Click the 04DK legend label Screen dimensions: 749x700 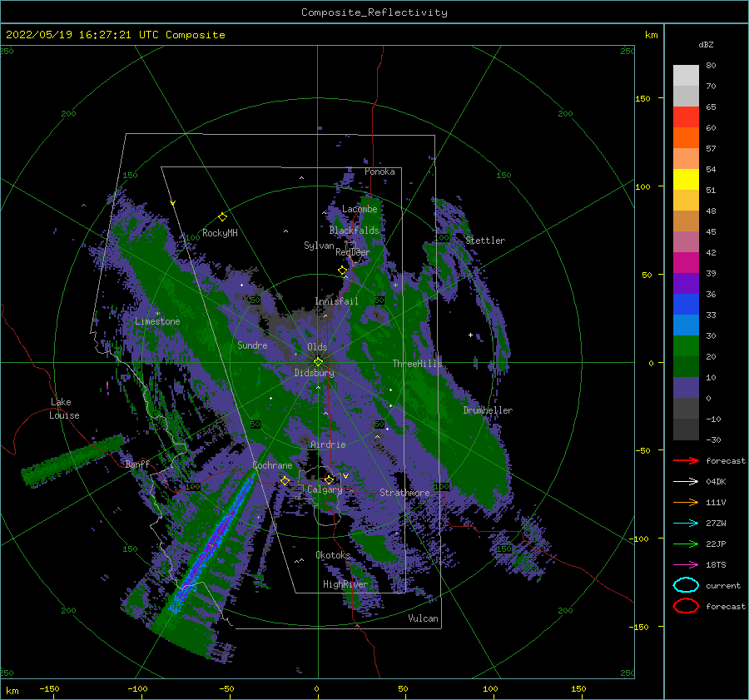pyautogui.click(x=716, y=481)
